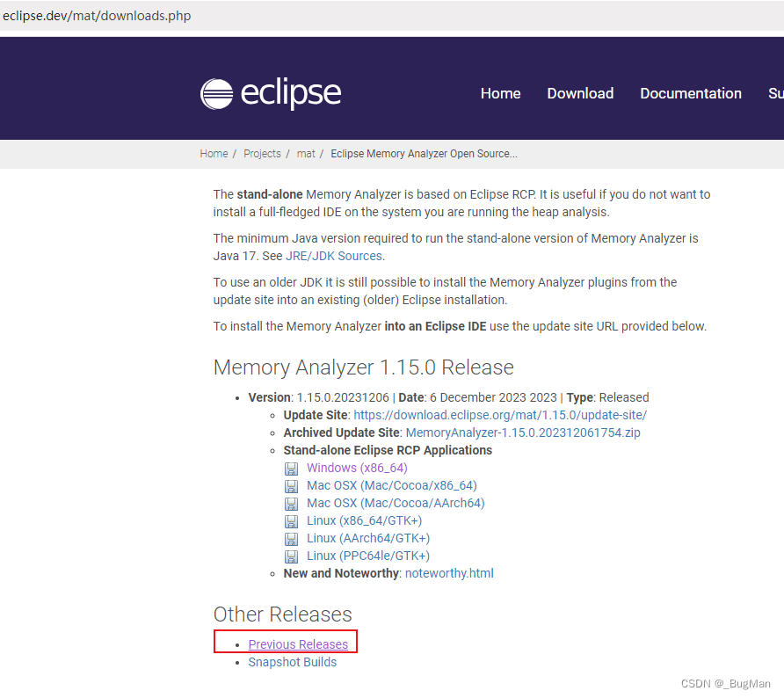Open the download.eclipse.org update-site URL
784x698 pixels.
click(500, 415)
